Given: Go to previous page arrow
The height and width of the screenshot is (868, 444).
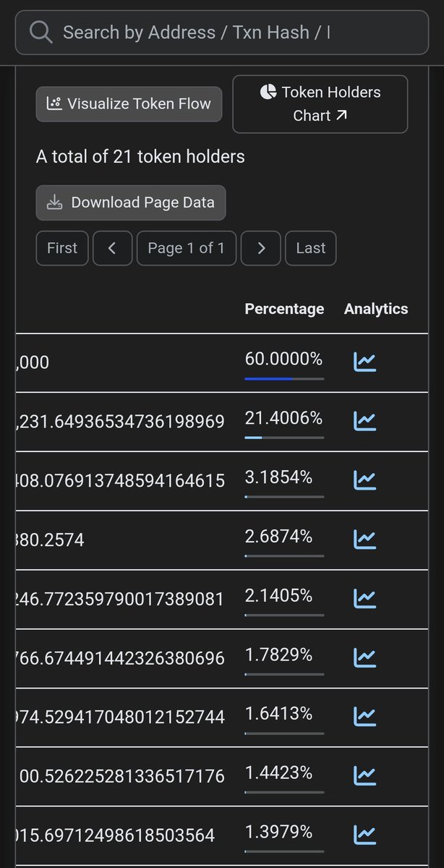Looking at the screenshot, I should (x=112, y=248).
